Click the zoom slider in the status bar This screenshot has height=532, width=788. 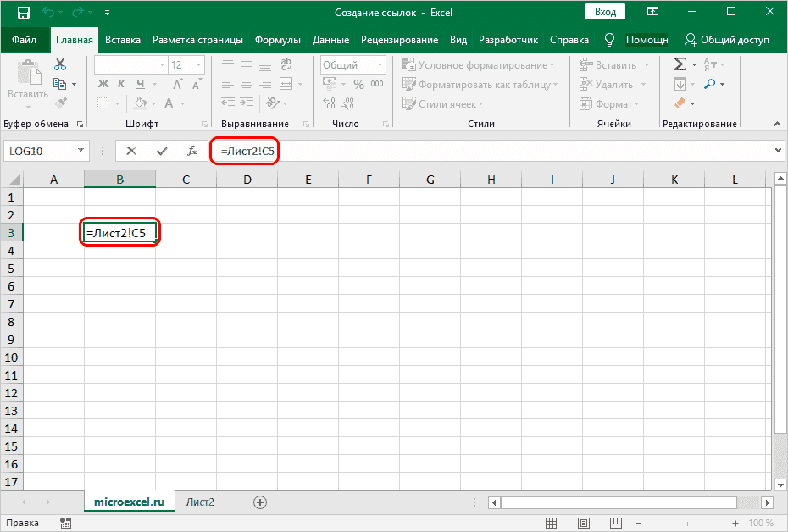pos(688,523)
